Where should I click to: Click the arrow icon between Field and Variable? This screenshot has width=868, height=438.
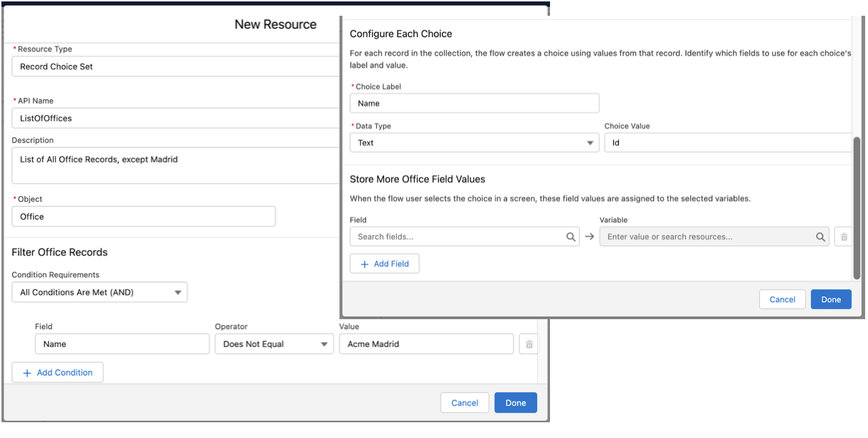[589, 236]
